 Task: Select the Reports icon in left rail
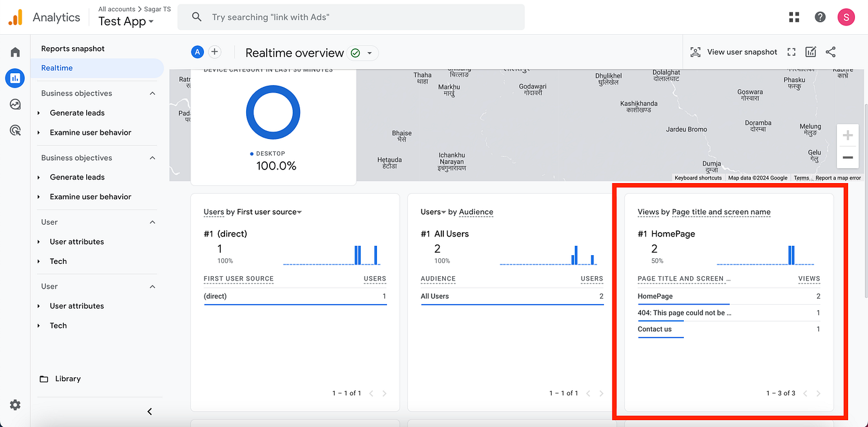click(x=15, y=78)
